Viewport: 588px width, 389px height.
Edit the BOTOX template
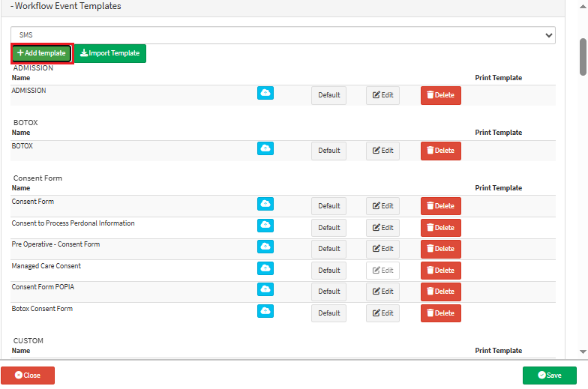(x=382, y=151)
